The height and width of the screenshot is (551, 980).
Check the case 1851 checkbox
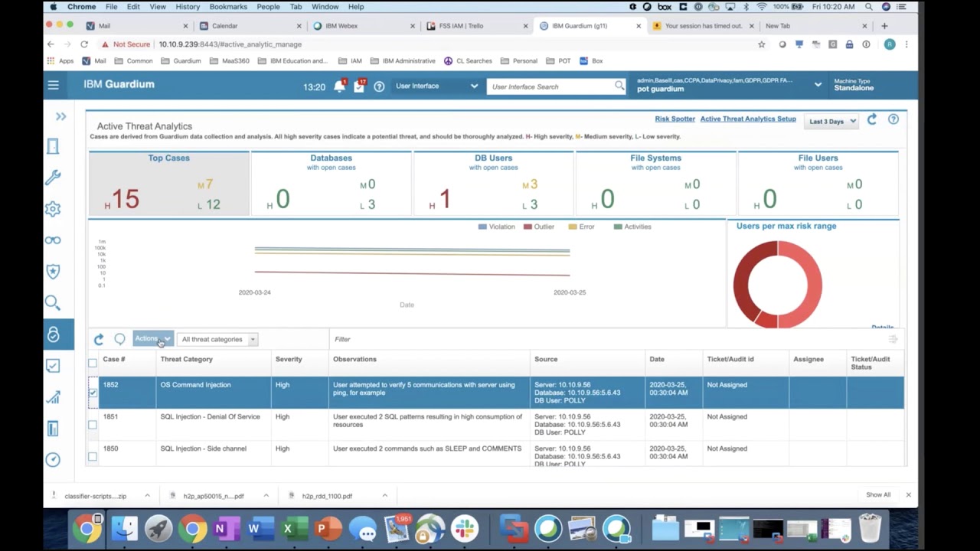(x=93, y=425)
